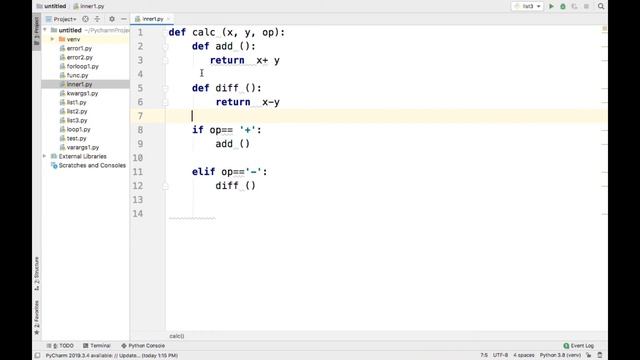This screenshot has height=360, width=640.
Task: Close the inner1.py editor tab
Action: [168, 19]
